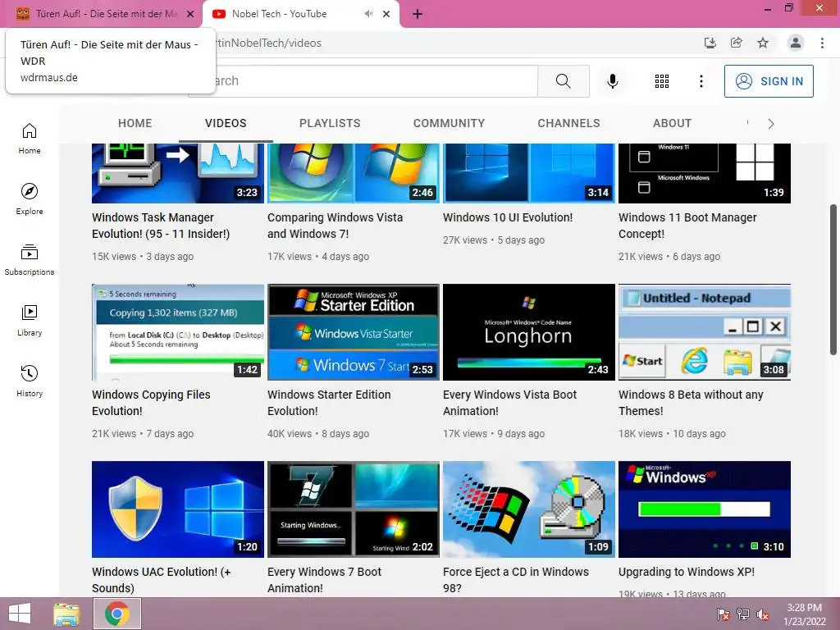Open Comparing Windows Vista and 7 title
Viewport: 840px width, 630px height.
[335, 226]
